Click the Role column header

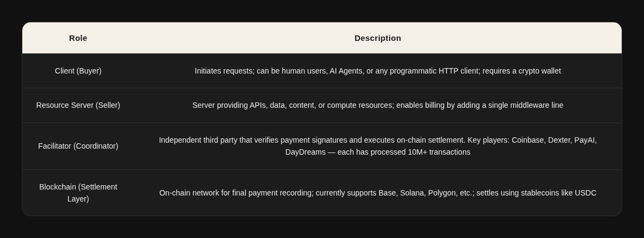78,38
